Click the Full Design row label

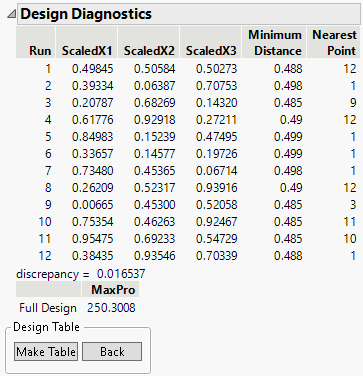tap(48, 308)
